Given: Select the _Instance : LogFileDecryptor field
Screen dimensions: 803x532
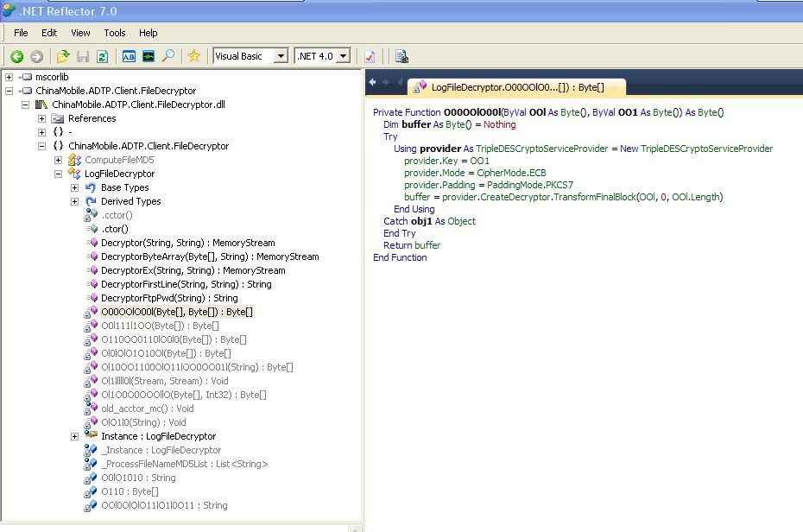Looking at the screenshot, I should tap(161, 450).
